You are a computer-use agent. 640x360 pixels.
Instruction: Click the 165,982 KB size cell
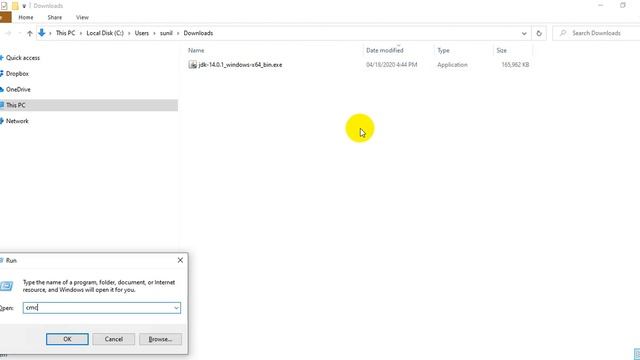pyautogui.click(x=515, y=65)
